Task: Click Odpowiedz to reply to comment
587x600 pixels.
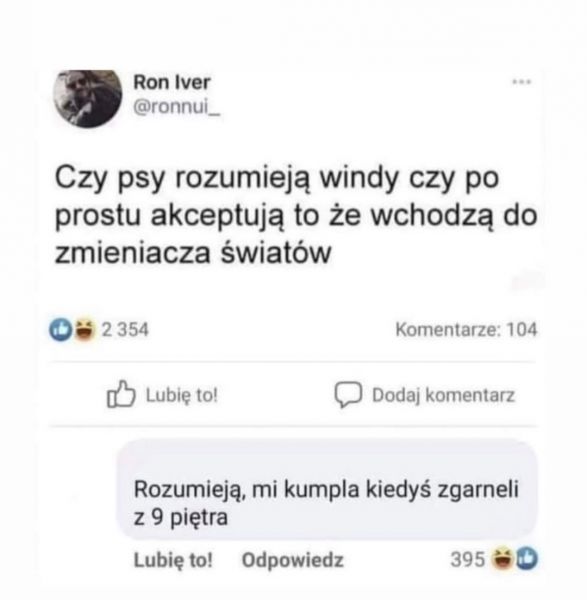Action: click(293, 560)
